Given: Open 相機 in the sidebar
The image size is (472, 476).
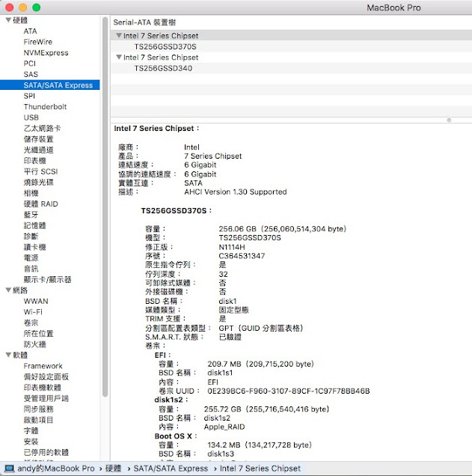Looking at the screenshot, I should 31,193.
